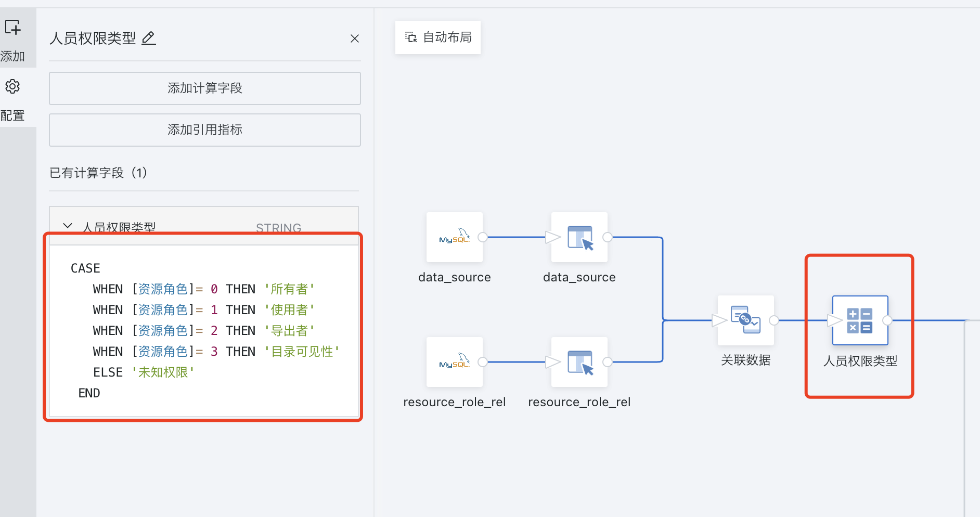
Task: Close the 人员权限类型 side panel
Action: point(355,38)
